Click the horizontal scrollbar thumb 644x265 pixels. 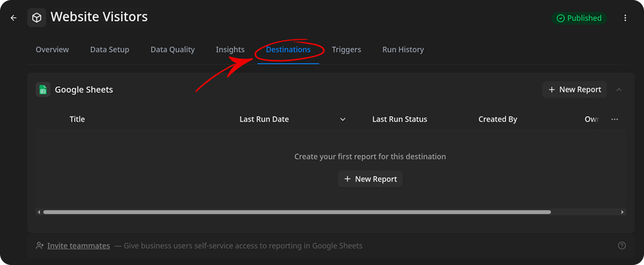pos(297,212)
